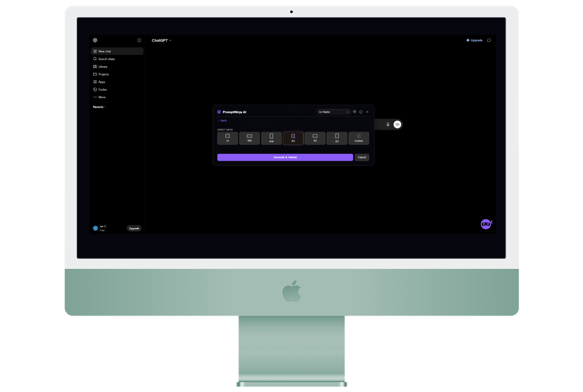Screen dimensions: 583x392
Task: Open the Jer C. profile avatar
Action: coord(95,228)
